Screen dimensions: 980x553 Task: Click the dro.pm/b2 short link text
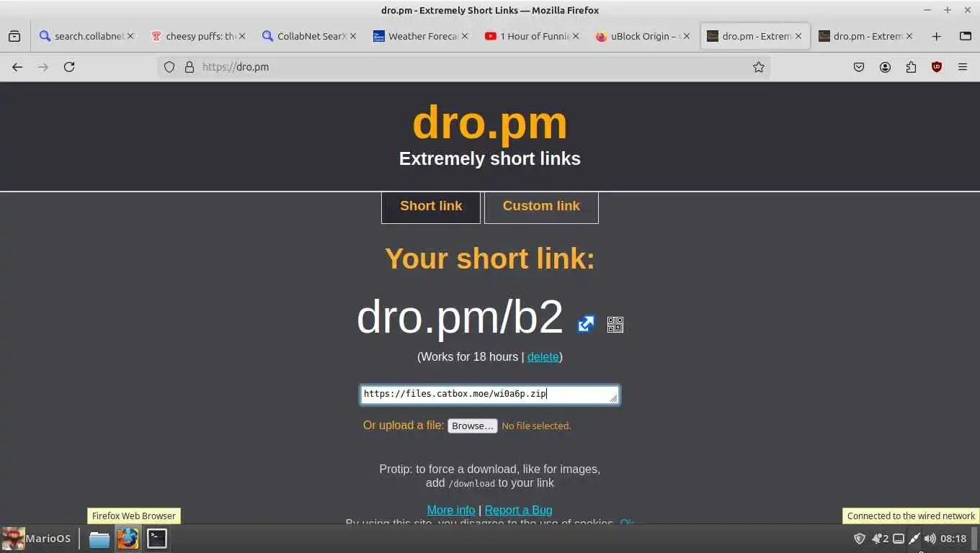[460, 317]
